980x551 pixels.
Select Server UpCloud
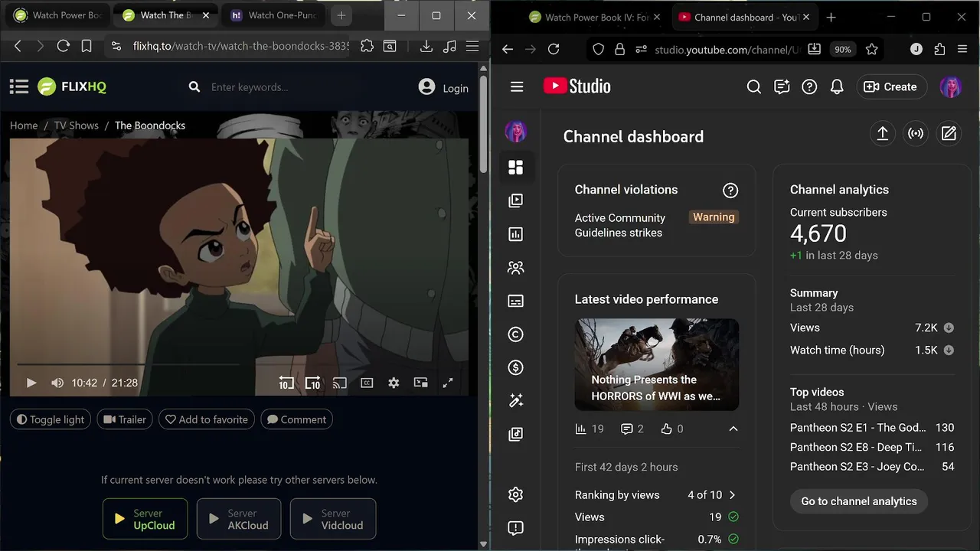[x=145, y=519]
